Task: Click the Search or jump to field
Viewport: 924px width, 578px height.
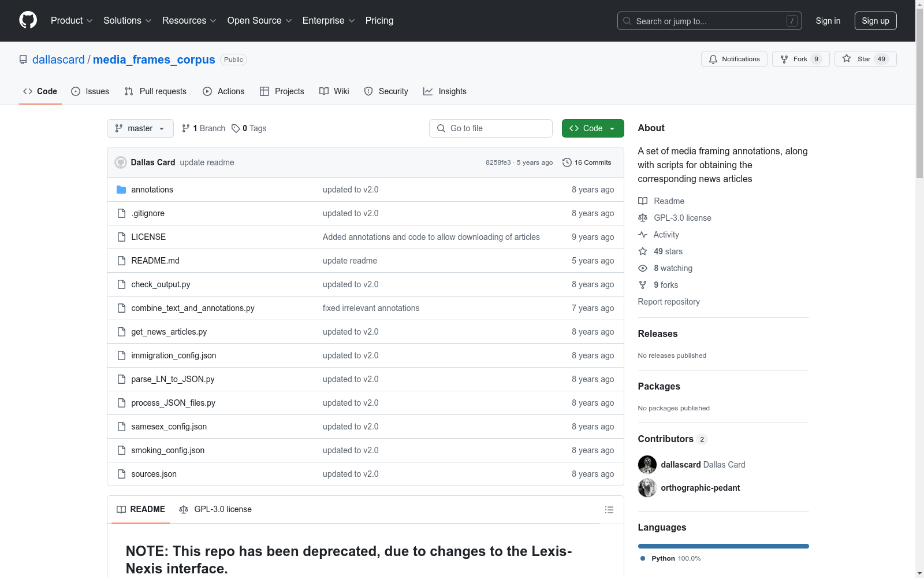Action: click(x=710, y=21)
